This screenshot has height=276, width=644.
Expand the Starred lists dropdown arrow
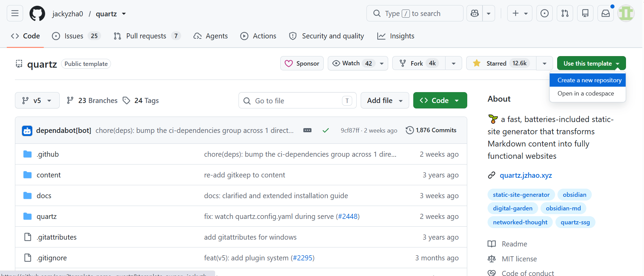(x=545, y=63)
